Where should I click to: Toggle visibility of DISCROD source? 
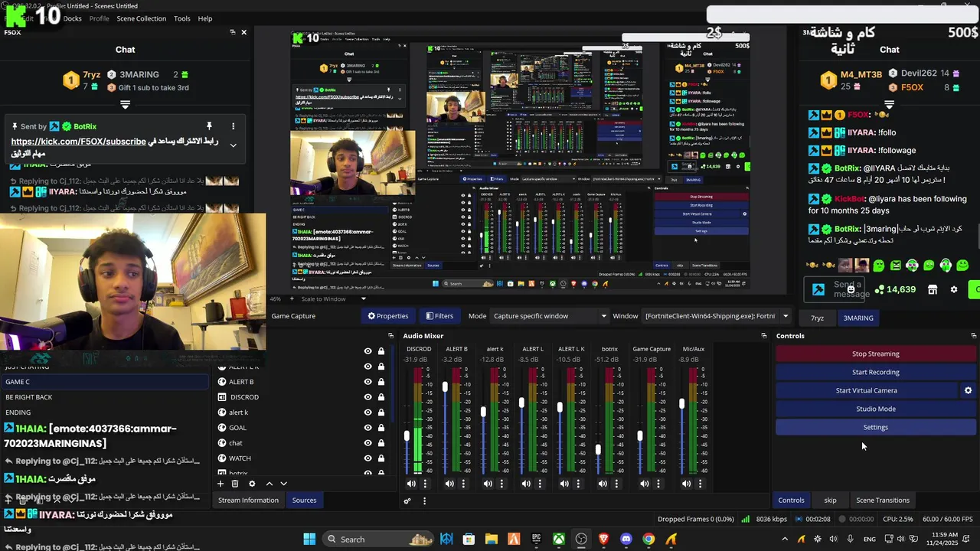point(367,396)
